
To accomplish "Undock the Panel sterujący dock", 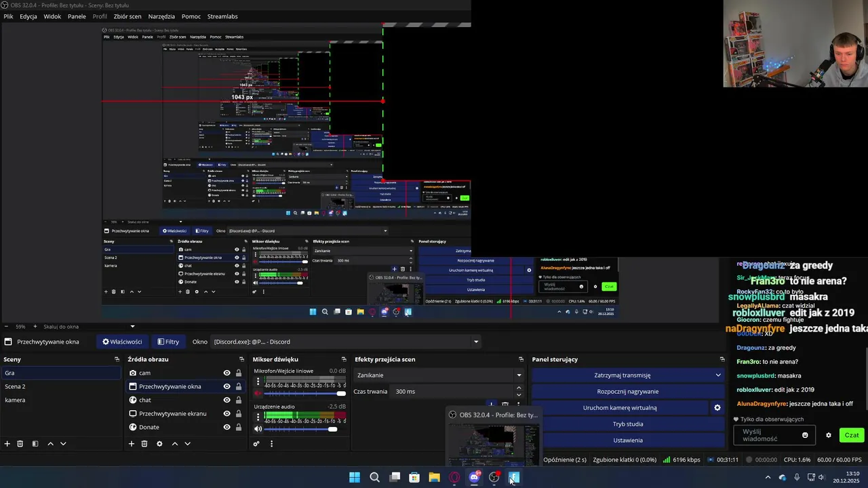I will 722,359.
